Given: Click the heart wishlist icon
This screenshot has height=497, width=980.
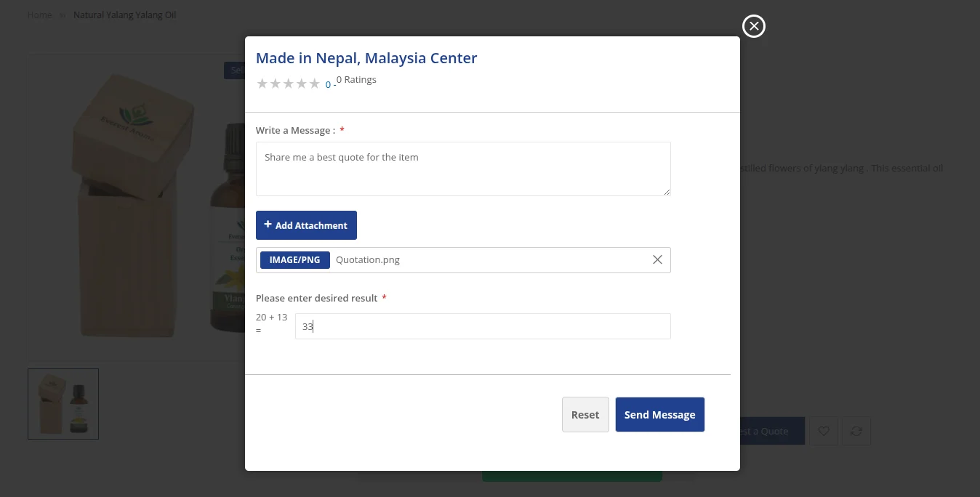Looking at the screenshot, I should coord(823,431).
